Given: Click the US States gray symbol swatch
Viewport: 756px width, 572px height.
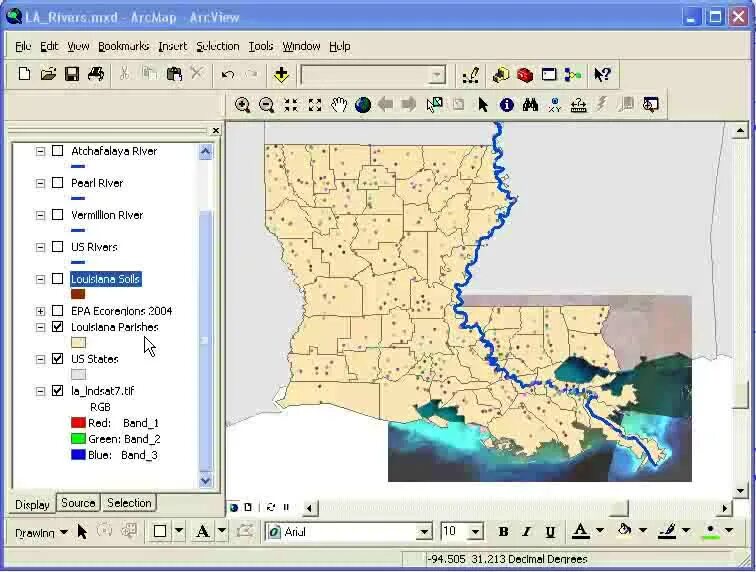Looking at the screenshot, I should tap(78, 374).
